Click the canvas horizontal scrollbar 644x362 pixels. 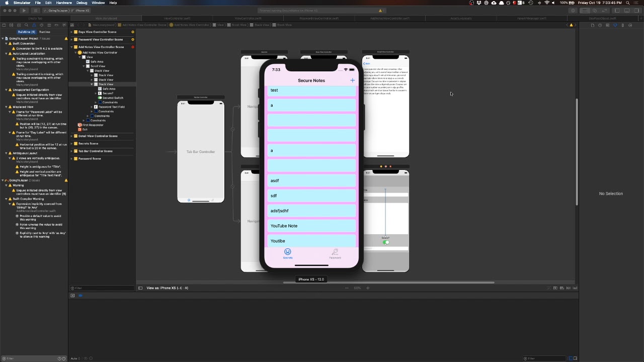coord(388,283)
